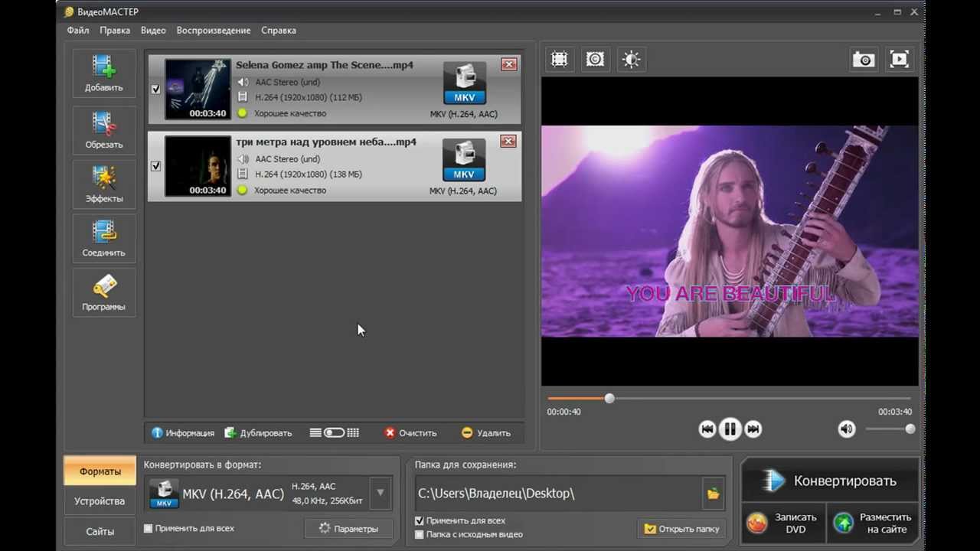Click the stabilization circle icon above the preview
Image resolution: width=980 pixels, height=551 pixels.
(595, 60)
